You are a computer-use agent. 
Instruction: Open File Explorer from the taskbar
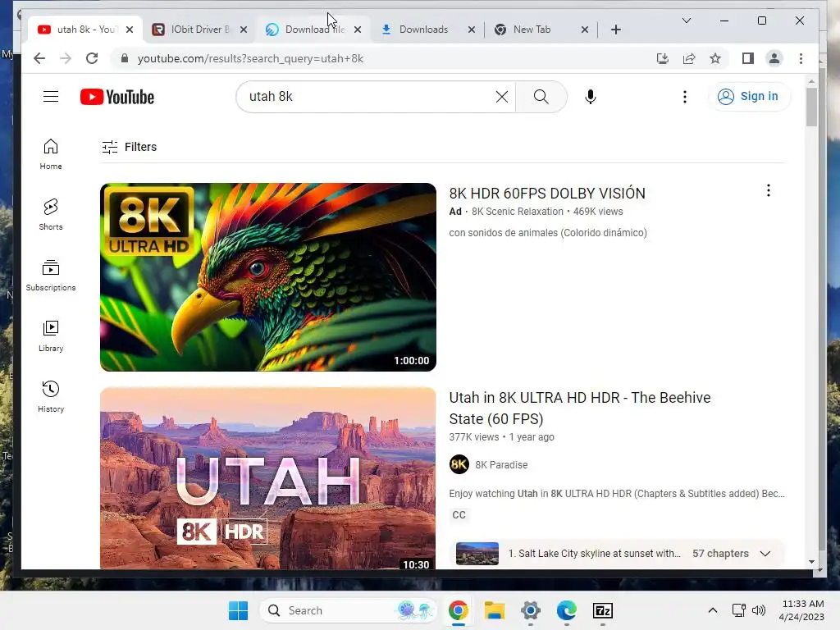pos(495,610)
